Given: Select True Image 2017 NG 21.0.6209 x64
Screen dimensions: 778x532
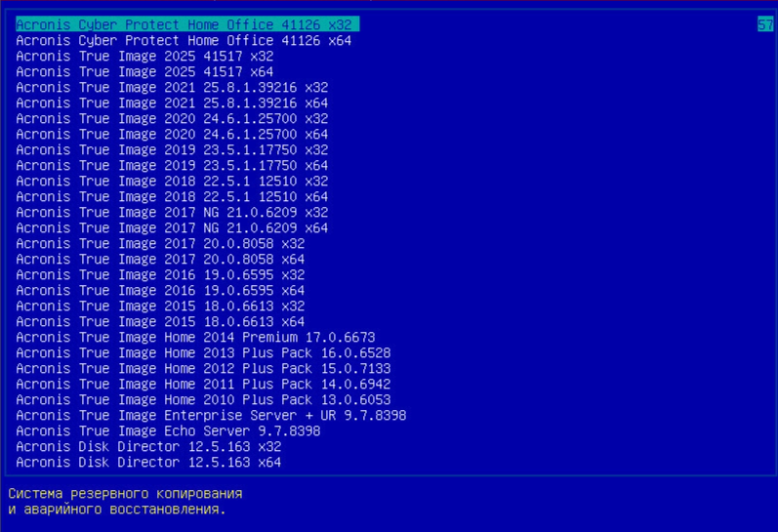Looking at the screenshot, I should pyautogui.click(x=172, y=227).
